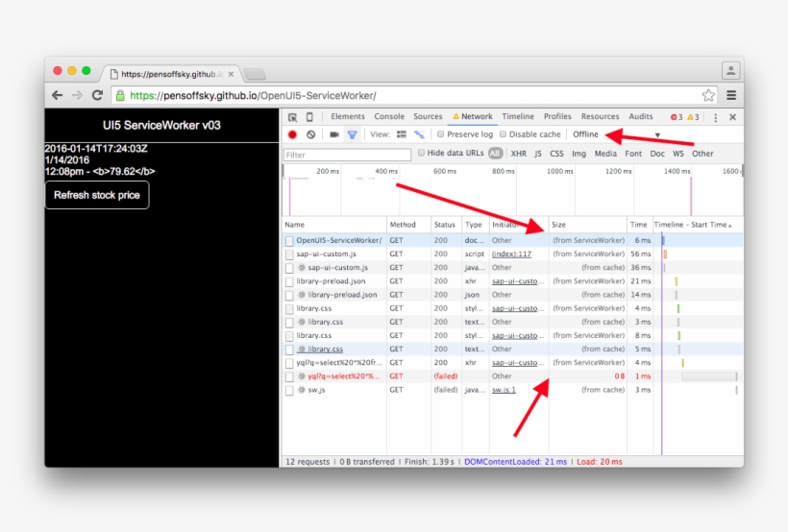Toggle the filter funnel icon

click(353, 134)
